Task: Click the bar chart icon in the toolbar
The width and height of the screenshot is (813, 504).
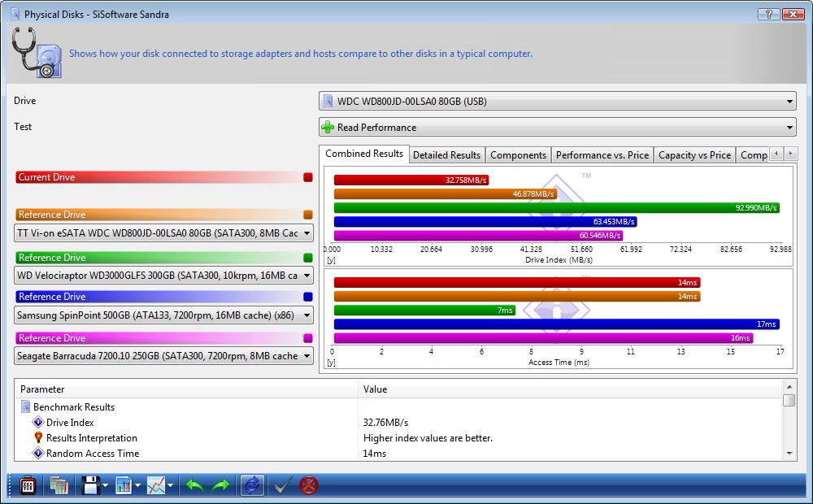Action: pos(124,486)
